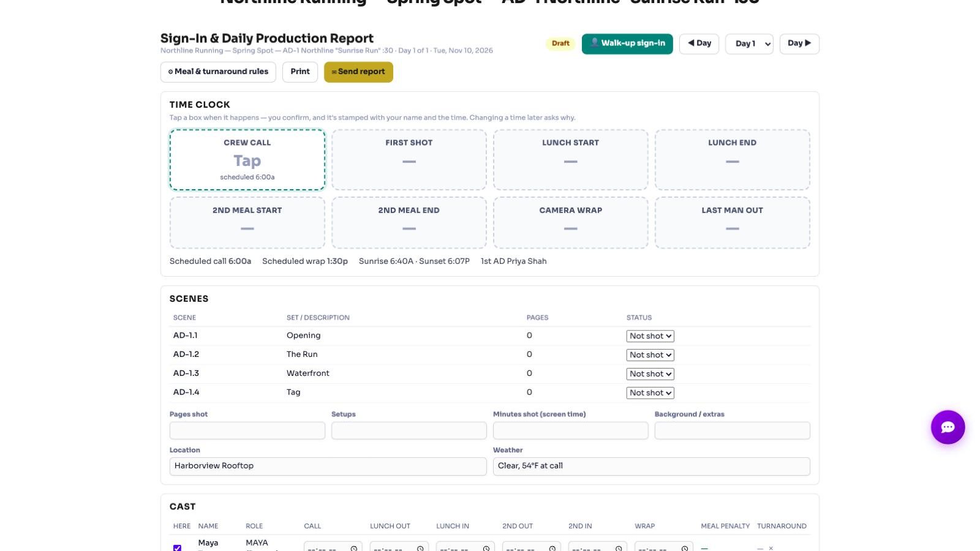Click the 'Opening' scene description
Screen dimensions: 980x551
[304, 335]
